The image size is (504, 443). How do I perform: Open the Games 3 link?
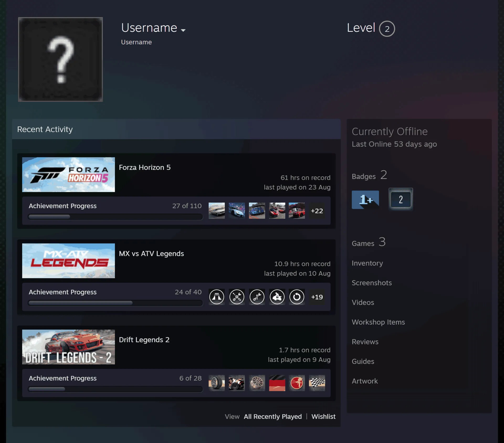tap(369, 242)
